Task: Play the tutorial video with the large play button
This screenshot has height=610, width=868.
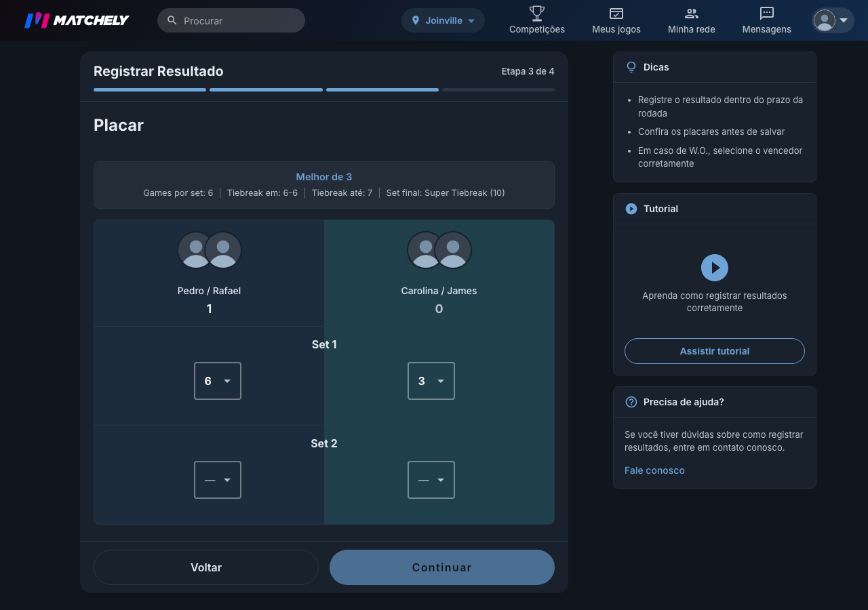Action: pos(715,268)
